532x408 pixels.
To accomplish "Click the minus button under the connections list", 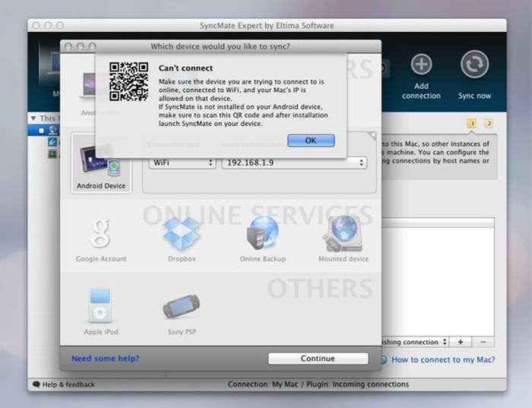I will pyautogui.click(x=483, y=342).
